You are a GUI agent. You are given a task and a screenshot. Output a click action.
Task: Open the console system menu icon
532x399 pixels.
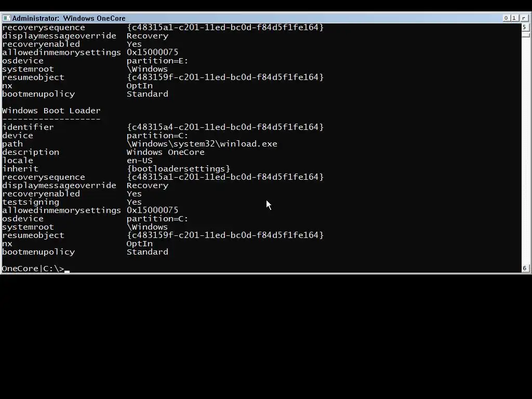tap(6, 18)
